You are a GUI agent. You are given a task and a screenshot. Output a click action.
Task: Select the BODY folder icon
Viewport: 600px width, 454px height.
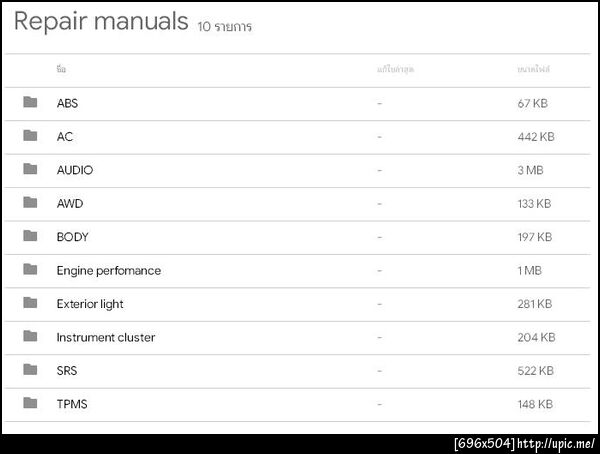(30, 236)
